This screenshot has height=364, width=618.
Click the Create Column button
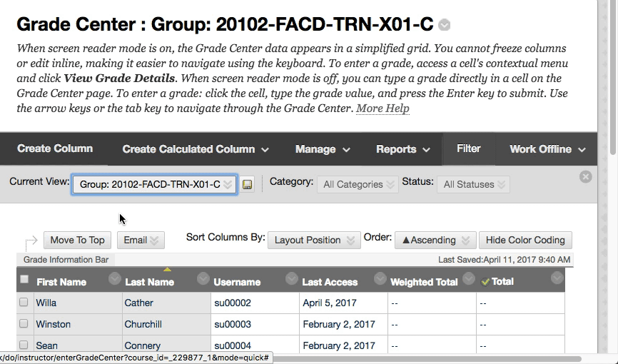55,148
